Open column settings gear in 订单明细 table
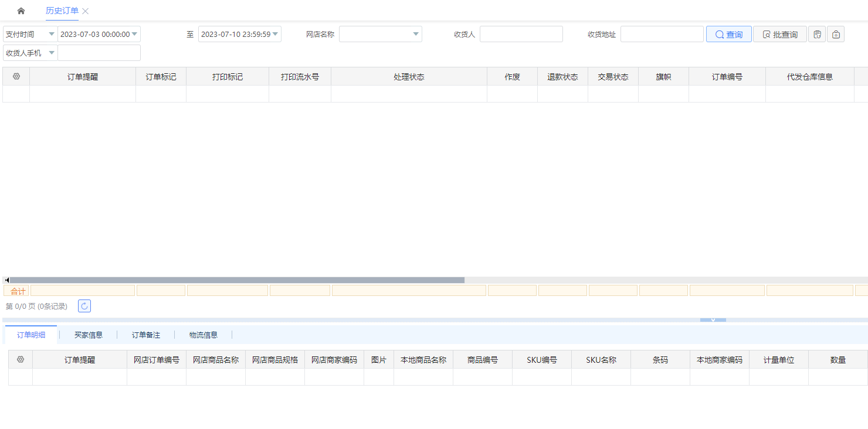 (x=21, y=359)
